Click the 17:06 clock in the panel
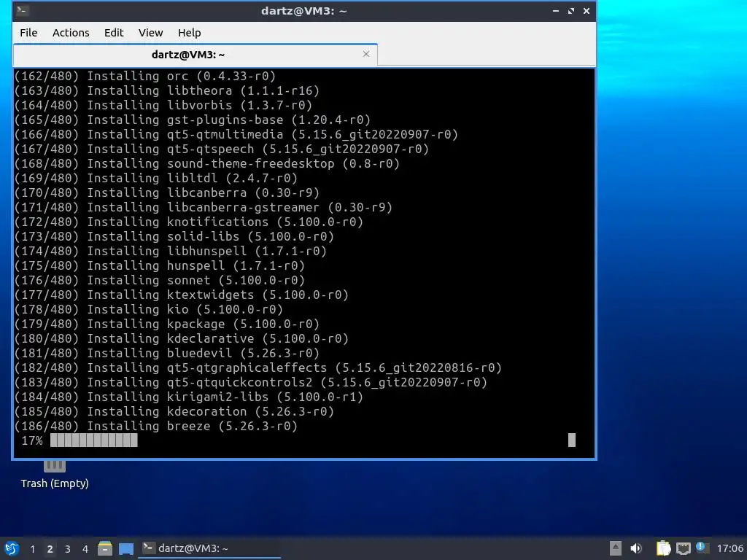The width and height of the screenshot is (747, 560). [x=729, y=548]
